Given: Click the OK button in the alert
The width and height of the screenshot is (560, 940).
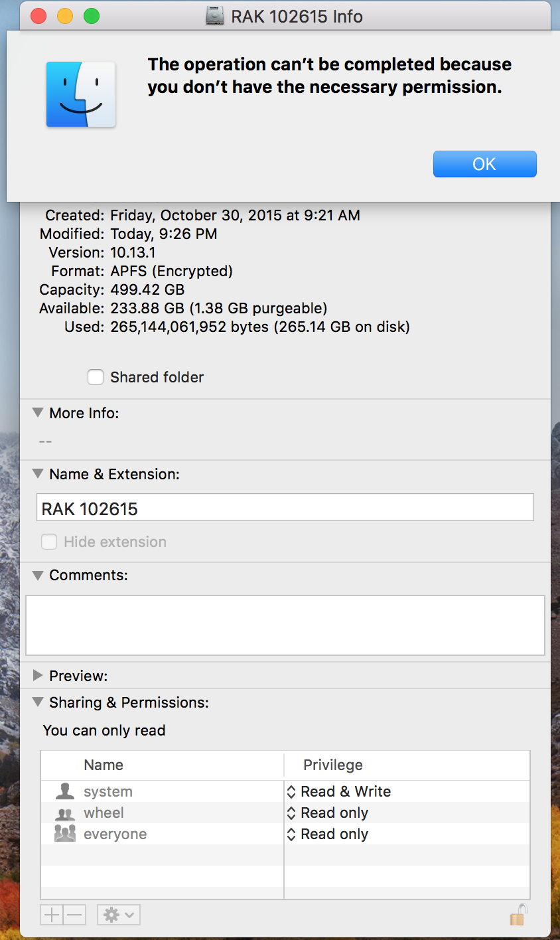Looking at the screenshot, I should (x=484, y=164).
